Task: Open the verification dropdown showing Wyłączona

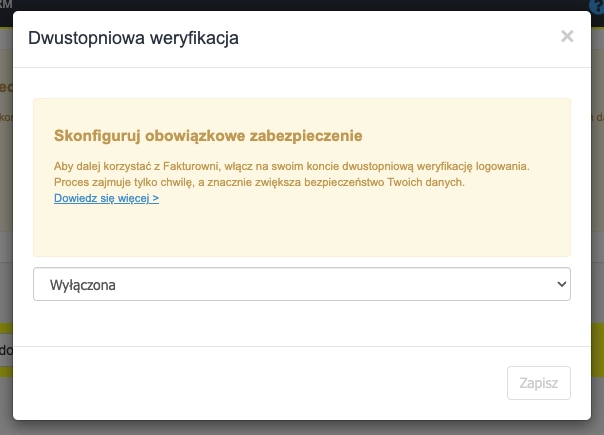Action: click(x=301, y=284)
